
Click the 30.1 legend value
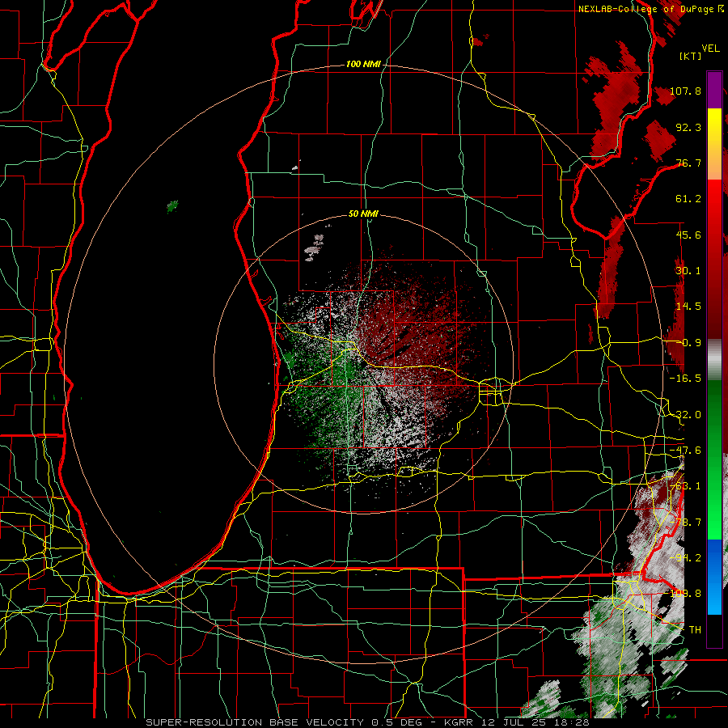coord(688,271)
